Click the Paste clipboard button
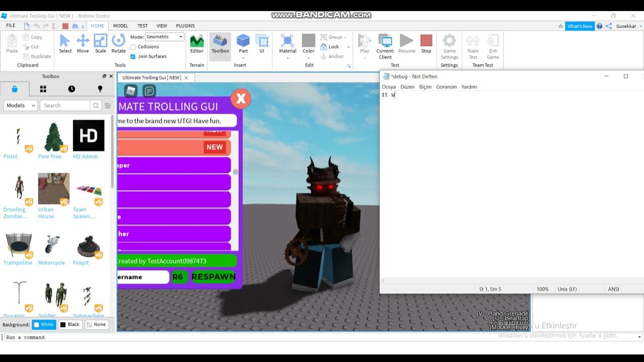This screenshot has width=644, height=362. [x=12, y=44]
